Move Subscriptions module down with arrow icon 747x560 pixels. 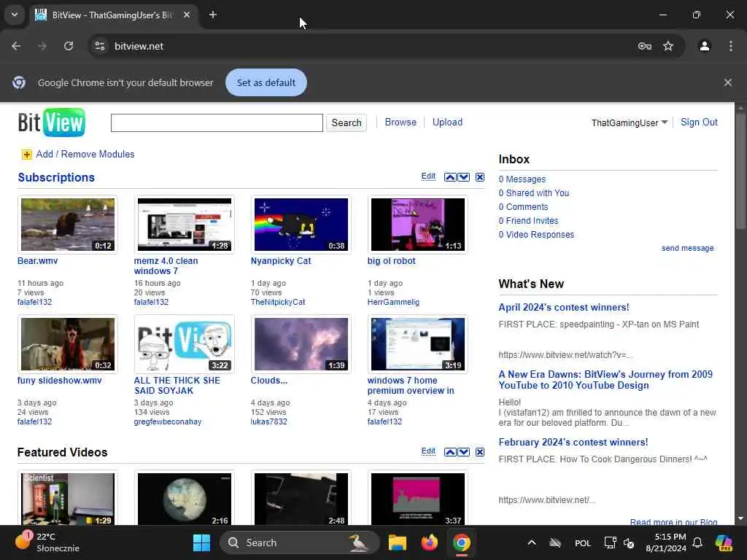pos(463,177)
